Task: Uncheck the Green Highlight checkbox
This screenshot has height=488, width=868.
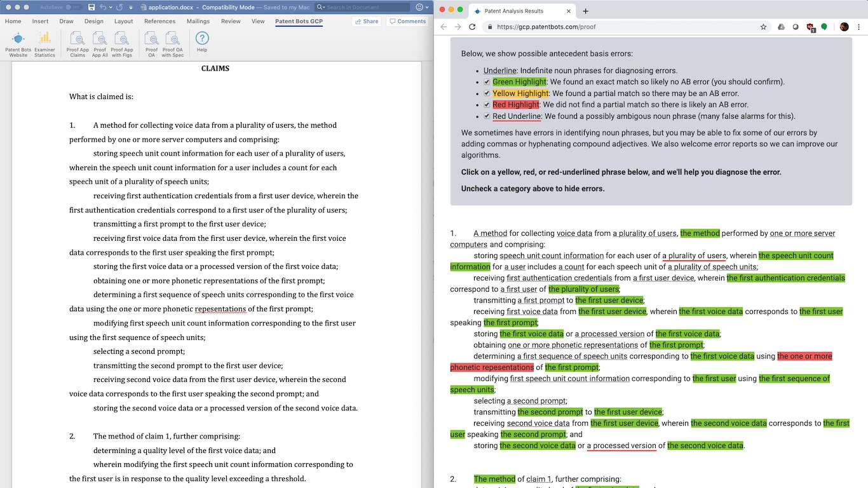Action: coord(487,82)
